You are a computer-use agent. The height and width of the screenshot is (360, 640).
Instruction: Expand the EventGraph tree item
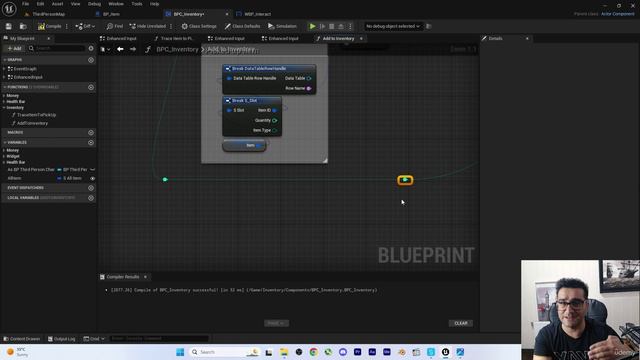click(x=4, y=69)
